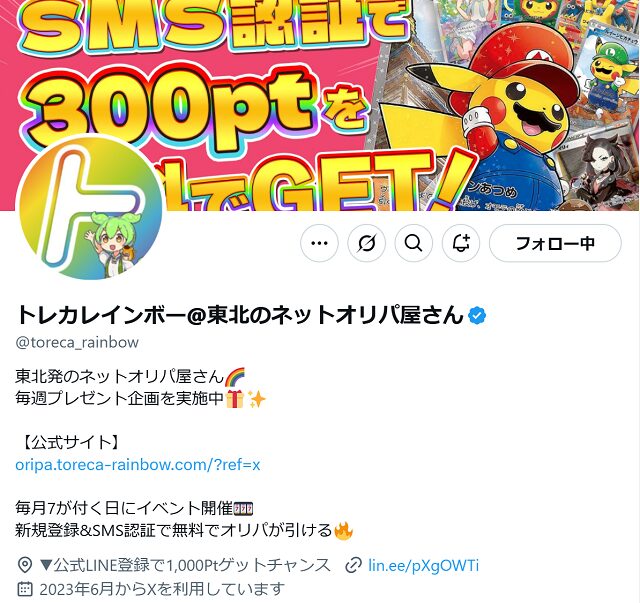640x603 pixels.
Task: Open the lin.ee/pXgOWTi LINE link
Action: click(423, 566)
